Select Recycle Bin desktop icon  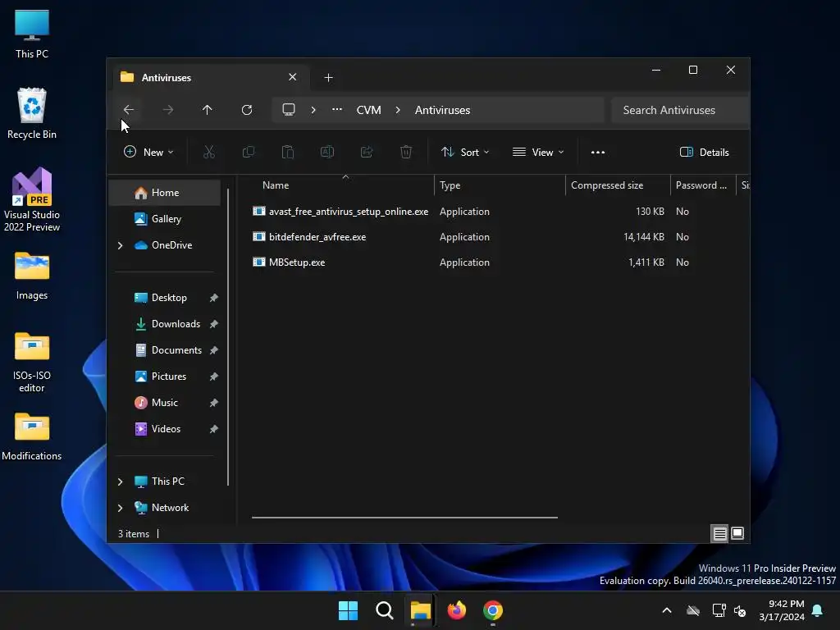[32, 113]
